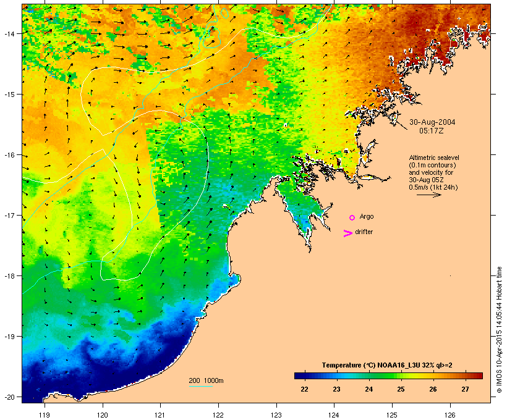Click longitude axis label 123
Image resolution: width=507 pixels, height=420 pixels.
click(x=276, y=415)
